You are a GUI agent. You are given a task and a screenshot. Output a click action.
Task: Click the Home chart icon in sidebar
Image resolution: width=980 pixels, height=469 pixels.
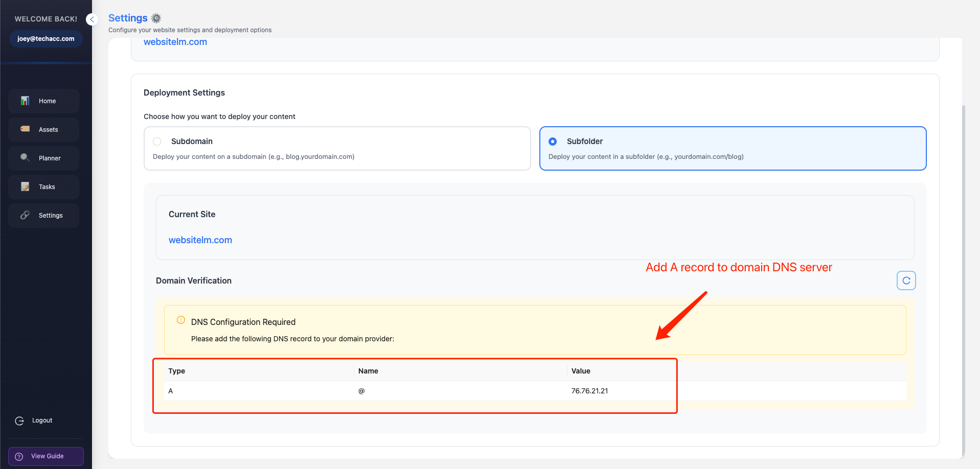coord(25,101)
